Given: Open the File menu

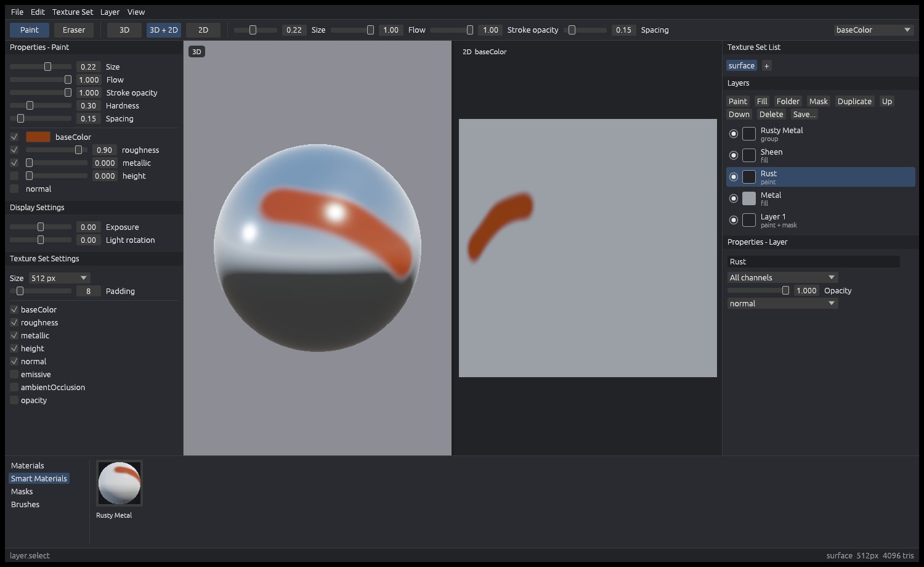Looking at the screenshot, I should (x=17, y=12).
